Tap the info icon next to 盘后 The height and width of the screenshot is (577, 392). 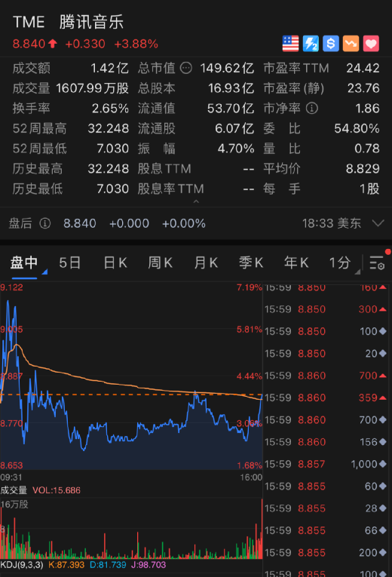click(45, 223)
